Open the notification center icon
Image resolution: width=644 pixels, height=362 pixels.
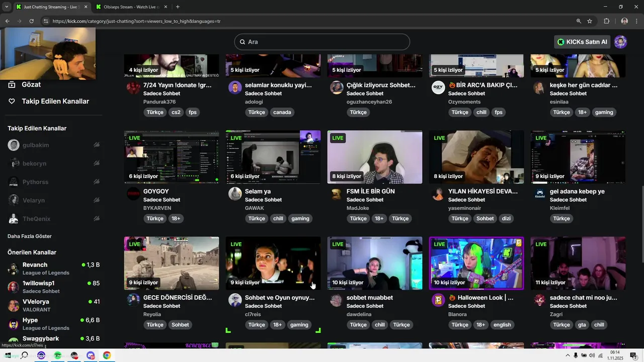[x=633, y=355]
